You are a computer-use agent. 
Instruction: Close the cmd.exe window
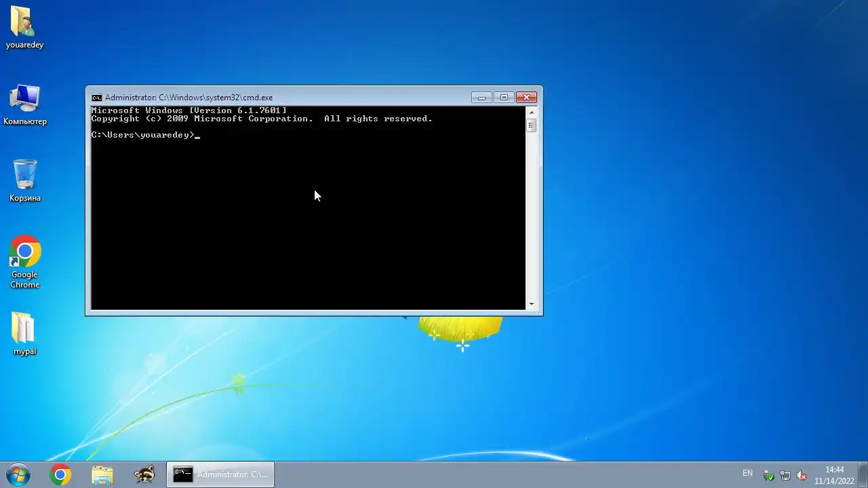point(527,98)
